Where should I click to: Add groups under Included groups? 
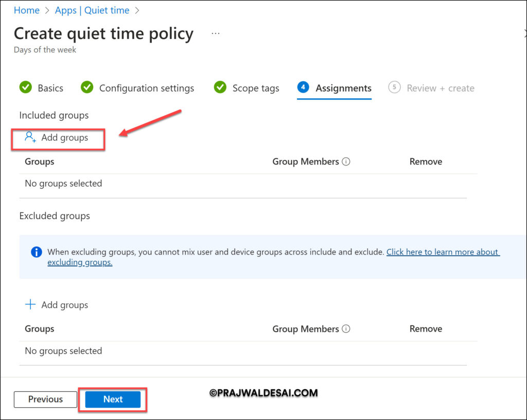click(57, 138)
